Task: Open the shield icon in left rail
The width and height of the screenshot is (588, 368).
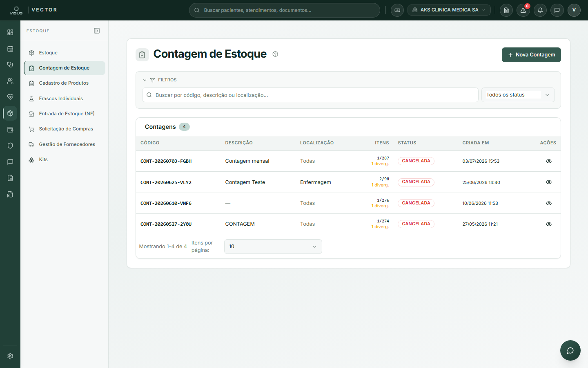Action: point(10,146)
